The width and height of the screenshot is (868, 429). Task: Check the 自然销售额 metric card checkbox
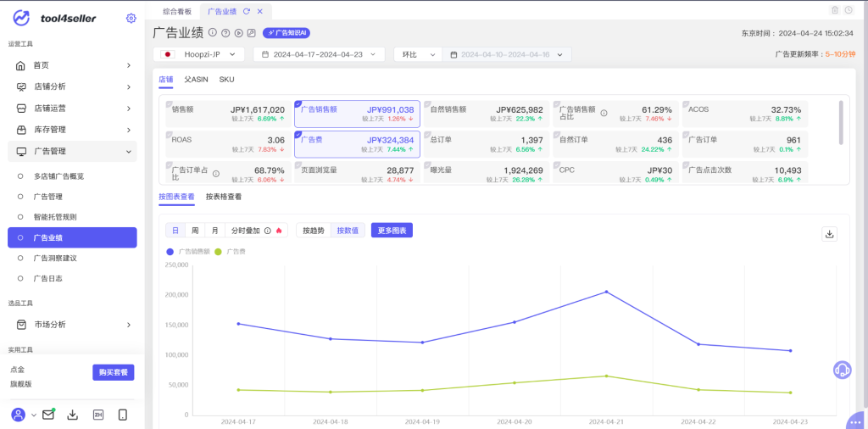427,103
